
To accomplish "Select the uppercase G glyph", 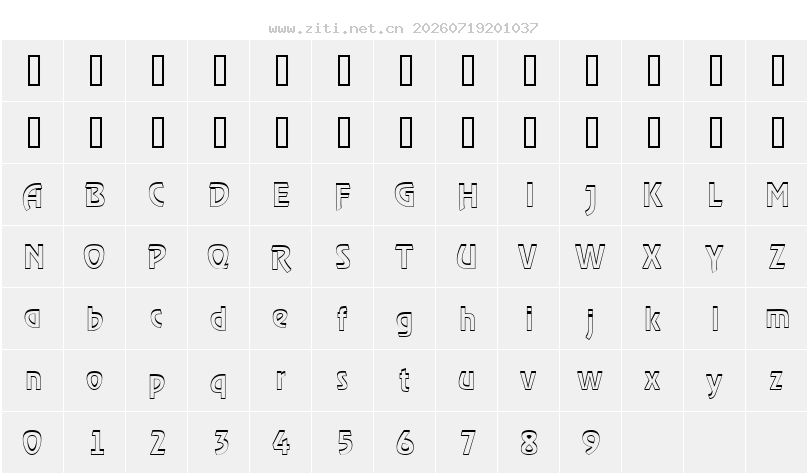I will [405, 195].
